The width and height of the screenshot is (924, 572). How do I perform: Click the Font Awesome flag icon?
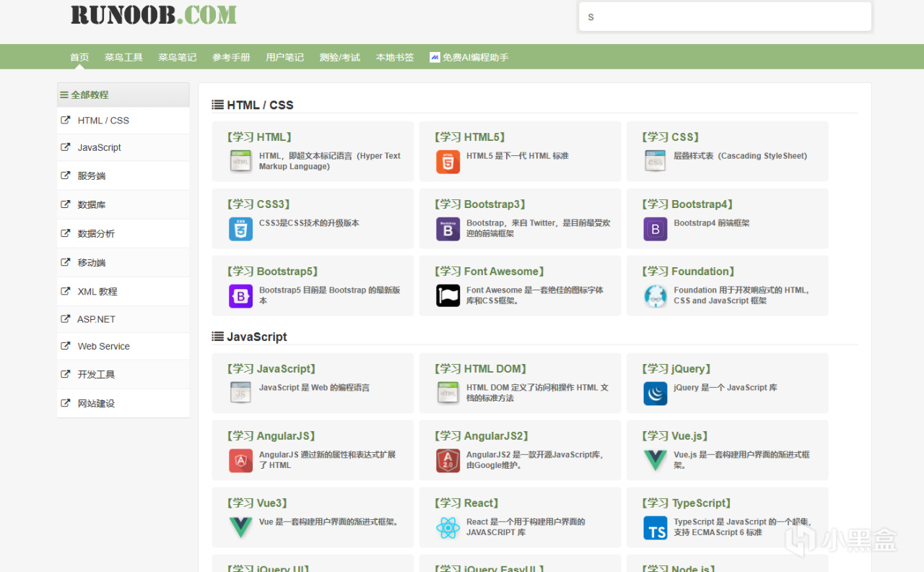point(448,295)
